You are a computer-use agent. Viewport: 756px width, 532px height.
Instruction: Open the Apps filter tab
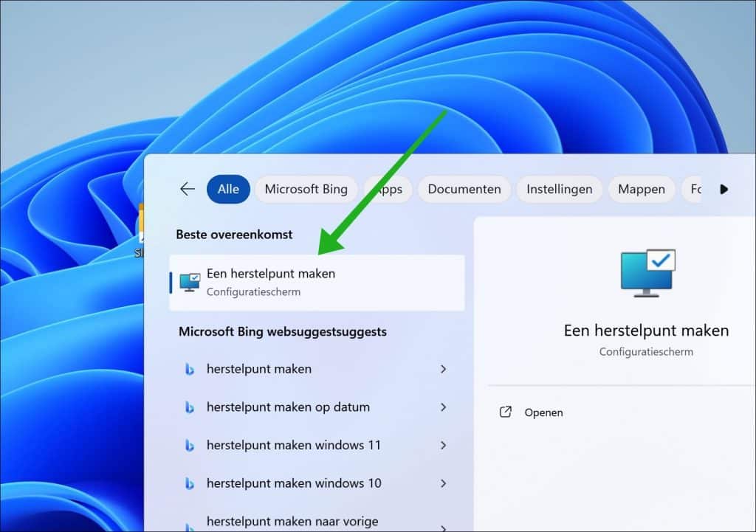point(390,189)
